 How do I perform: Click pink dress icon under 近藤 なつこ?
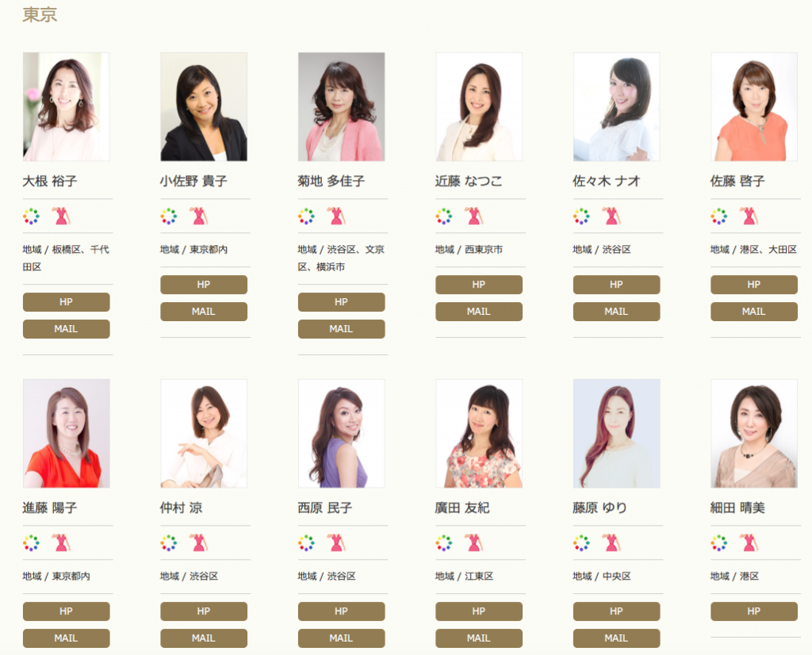473,216
